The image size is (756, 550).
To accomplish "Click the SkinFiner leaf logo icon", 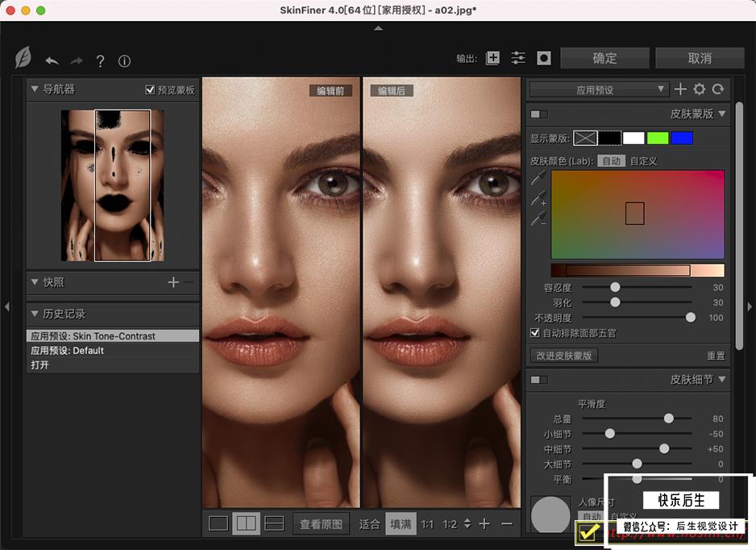I will (23, 58).
